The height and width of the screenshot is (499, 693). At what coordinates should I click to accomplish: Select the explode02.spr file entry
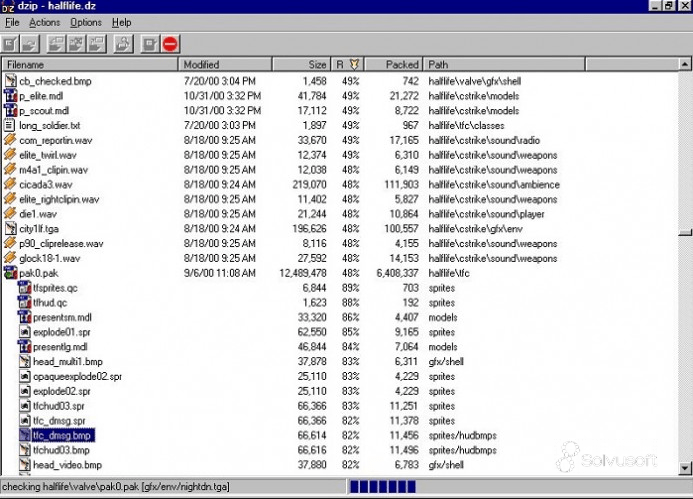(61, 391)
